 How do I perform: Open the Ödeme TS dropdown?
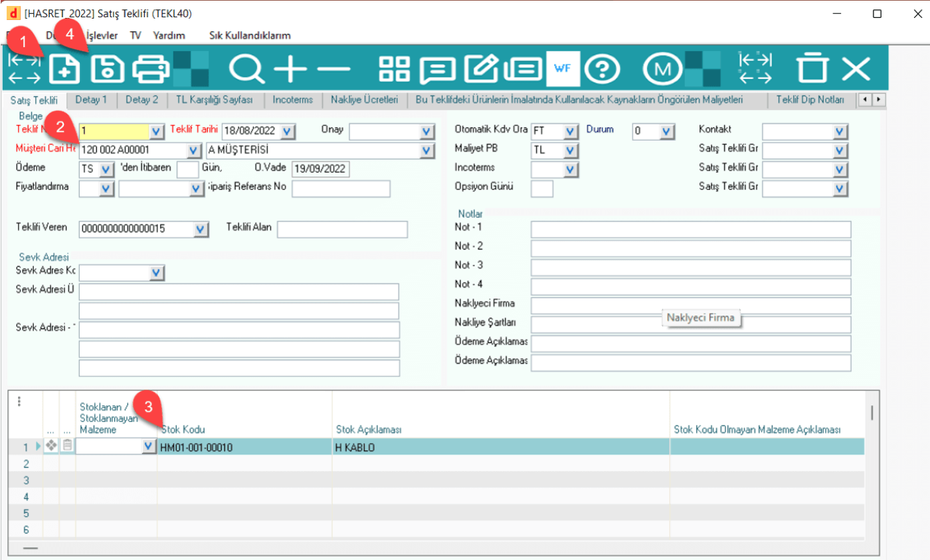106,169
